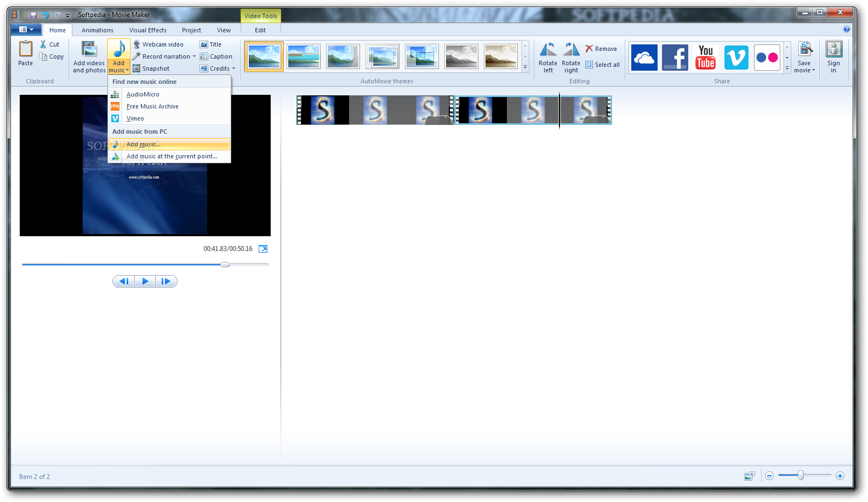
Task: Switch to the Home tab
Action: pos(58,30)
